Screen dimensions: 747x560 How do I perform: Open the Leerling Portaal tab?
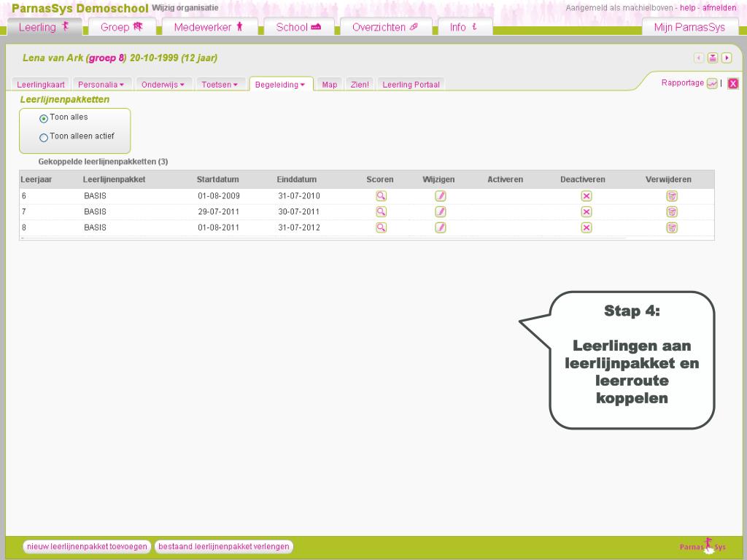tap(411, 85)
